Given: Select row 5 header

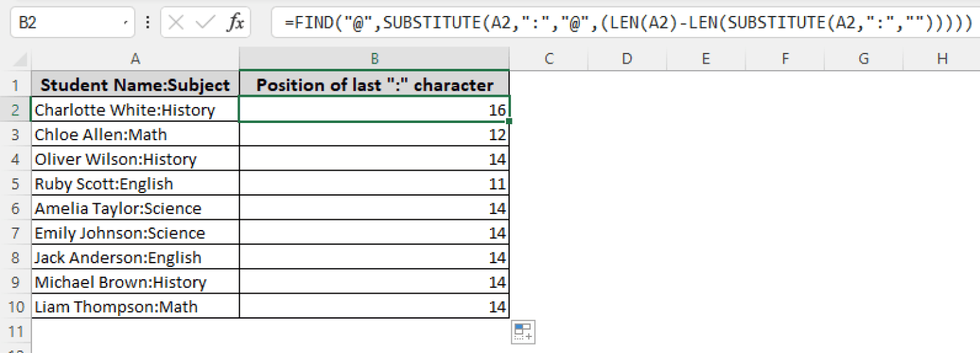Looking at the screenshot, I should click(x=15, y=184).
